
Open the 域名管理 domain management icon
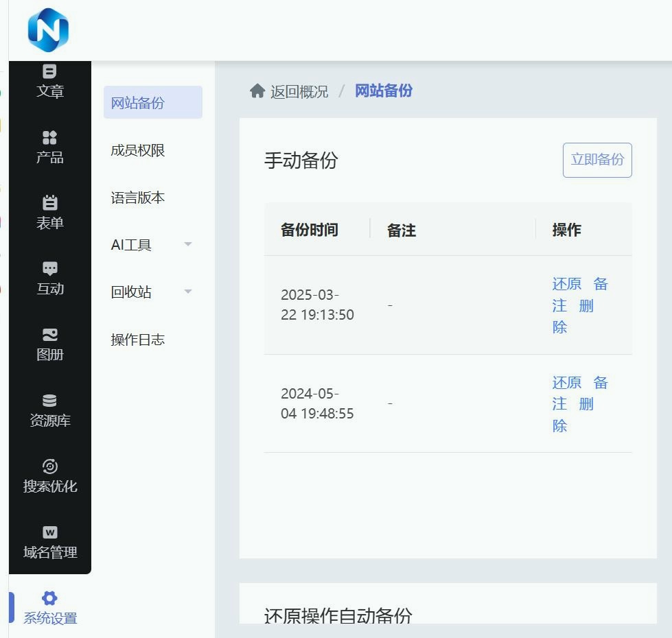tap(49, 532)
